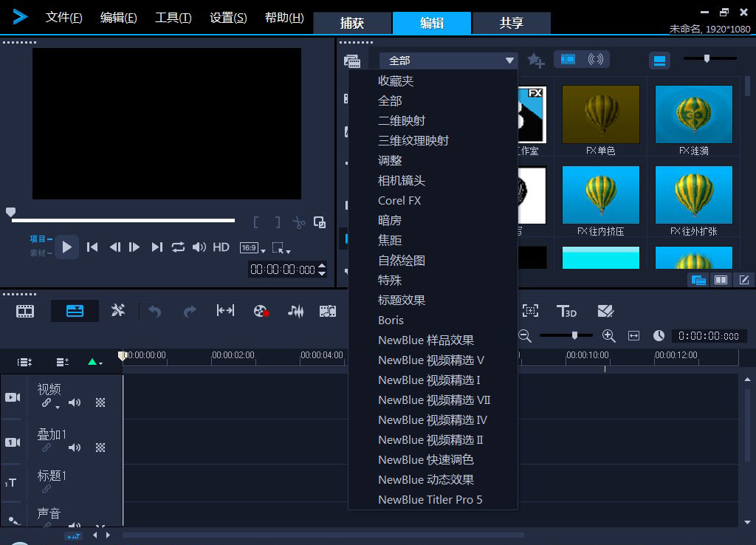Choose 相机镜头 from the category list
The image size is (756, 545).
coord(433,180)
